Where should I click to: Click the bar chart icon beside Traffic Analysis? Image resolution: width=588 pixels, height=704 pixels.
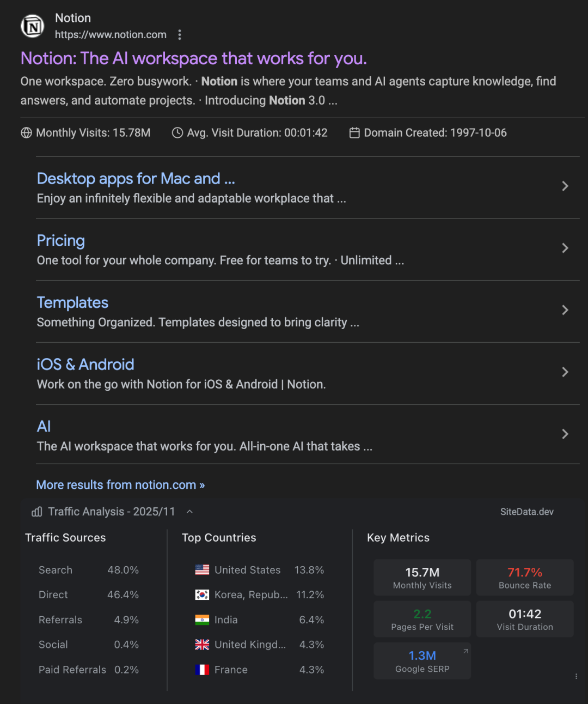tap(37, 512)
